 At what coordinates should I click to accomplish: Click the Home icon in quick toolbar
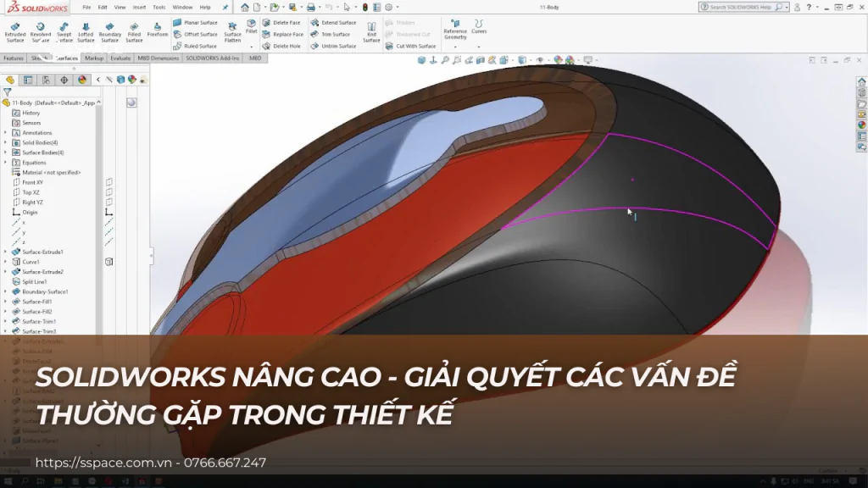point(245,7)
